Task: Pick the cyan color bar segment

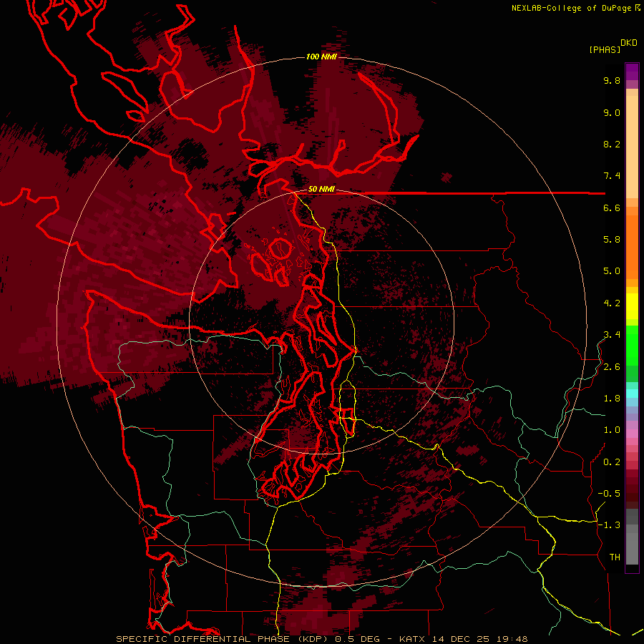Action: 632,393
